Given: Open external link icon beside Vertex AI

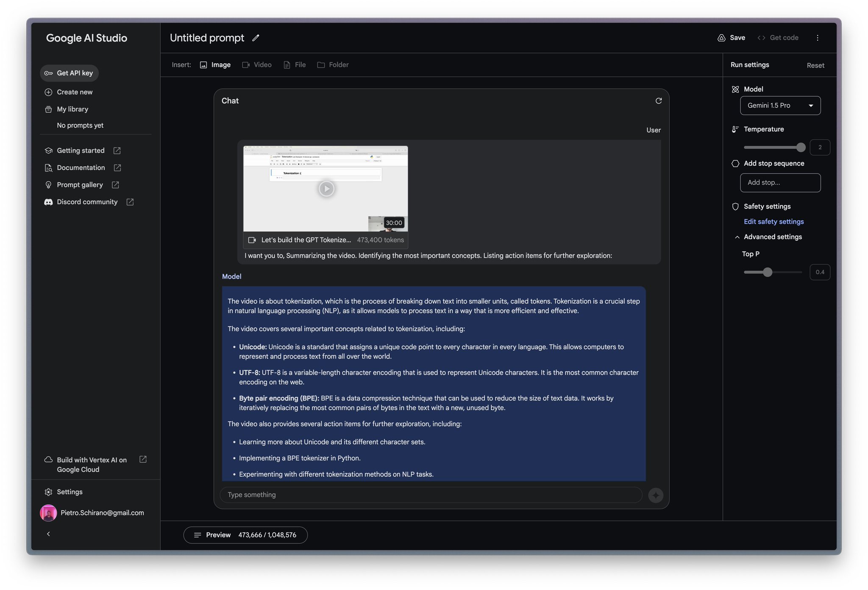Looking at the screenshot, I should 143,459.
